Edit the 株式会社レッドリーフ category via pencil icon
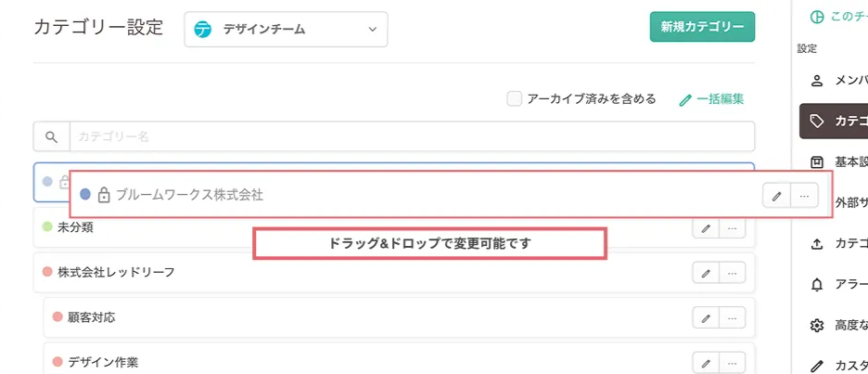Viewport: 868px width, 374px height. click(706, 273)
